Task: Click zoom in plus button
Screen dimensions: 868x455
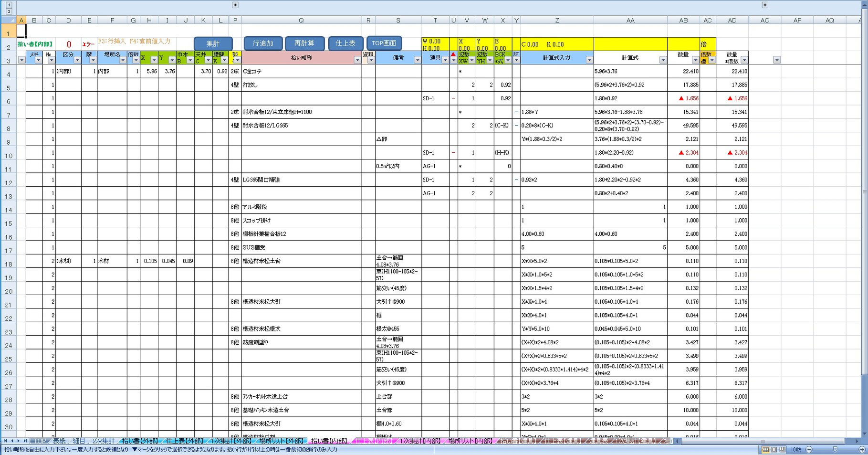Action: coord(862,450)
